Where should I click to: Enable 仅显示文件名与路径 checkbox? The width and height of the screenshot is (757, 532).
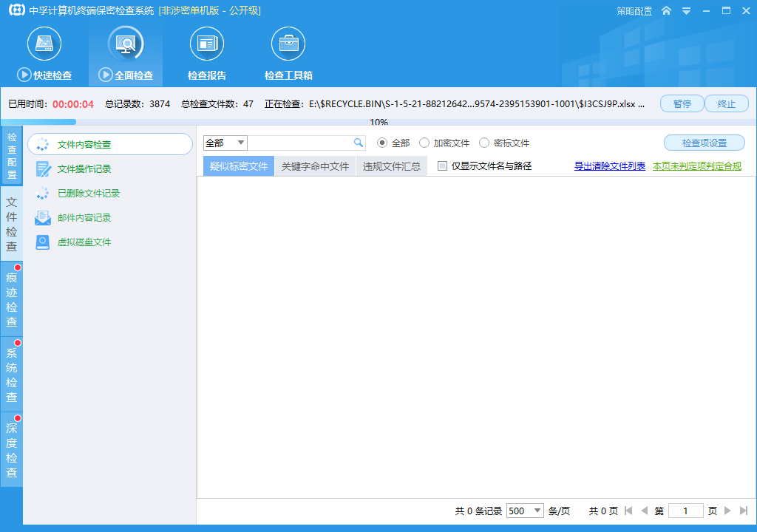pyautogui.click(x=442, y=166)
